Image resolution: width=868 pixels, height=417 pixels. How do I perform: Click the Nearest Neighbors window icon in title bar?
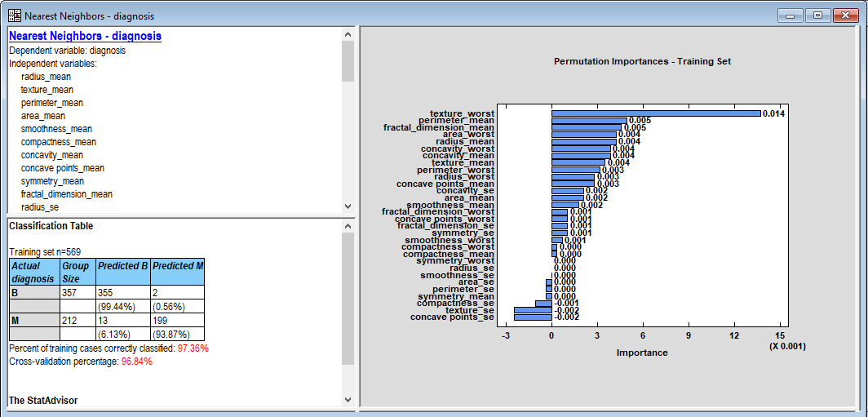coord(14,16)
